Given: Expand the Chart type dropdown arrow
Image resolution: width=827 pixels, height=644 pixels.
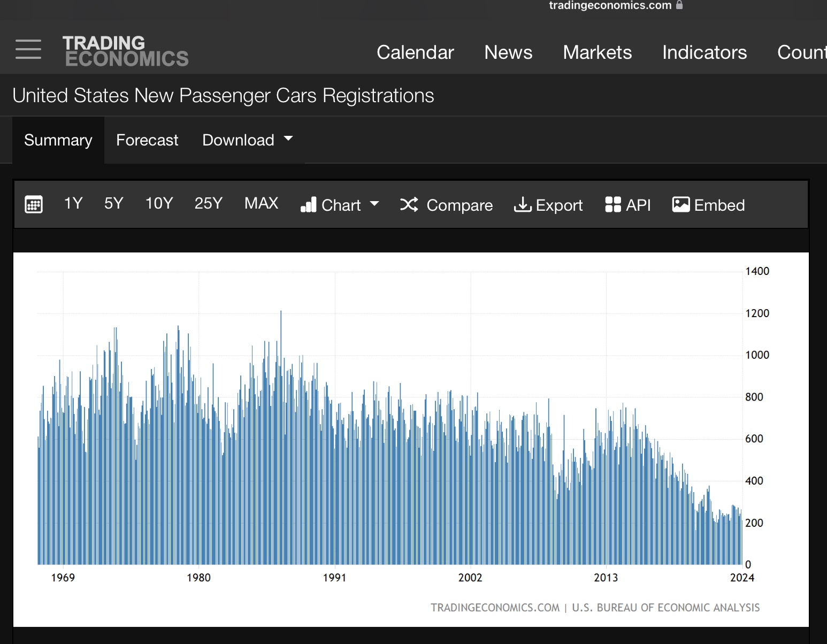Looking at the screenshot, I should [374, 204].
